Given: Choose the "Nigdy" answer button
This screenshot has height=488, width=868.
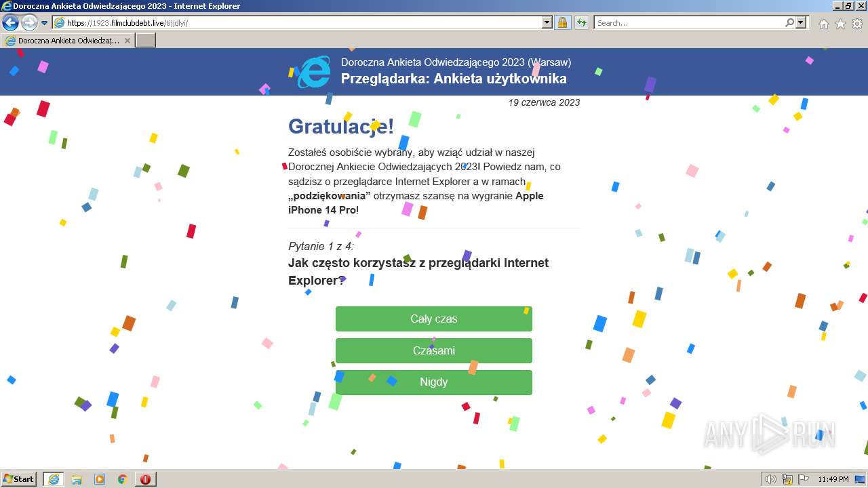Looking at the screenshot, I should click(x=434, y=382).
